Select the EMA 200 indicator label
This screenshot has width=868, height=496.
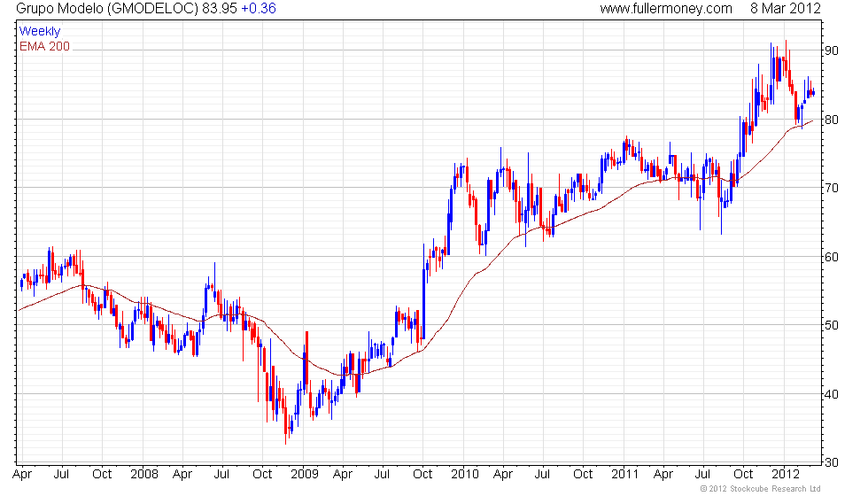tap(44, 46)
